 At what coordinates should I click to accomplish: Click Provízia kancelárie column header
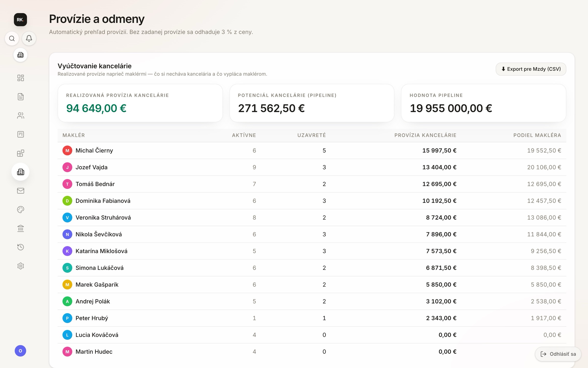pyautogui.click(x=425, y=135)
